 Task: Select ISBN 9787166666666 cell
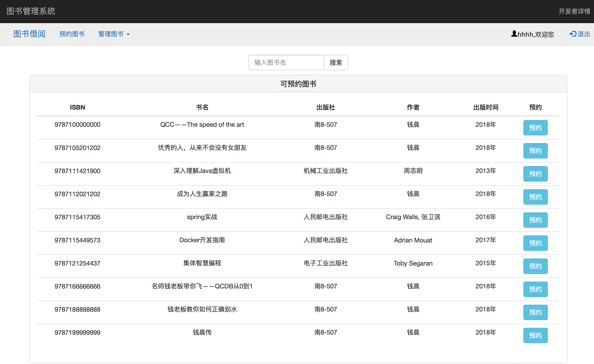[77, 286]
